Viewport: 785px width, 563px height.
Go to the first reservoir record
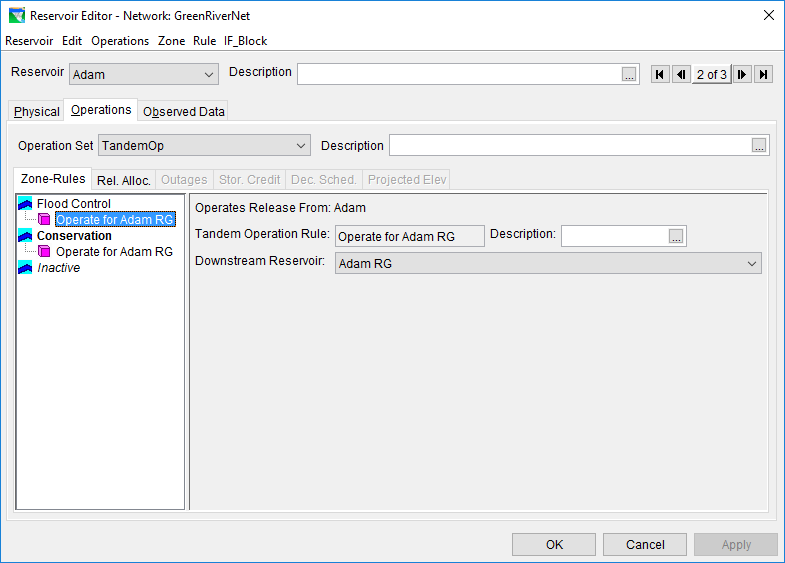660,75
